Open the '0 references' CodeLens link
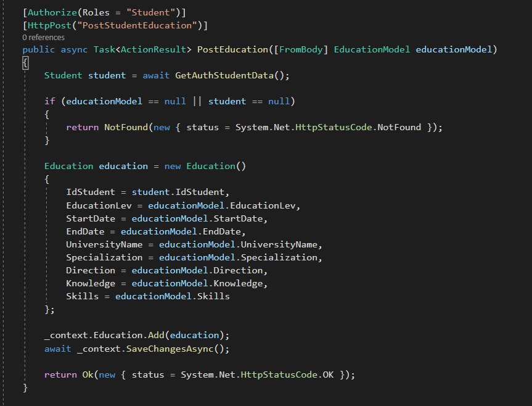Viewport: 532px width, 406px height. pos(43,38)
